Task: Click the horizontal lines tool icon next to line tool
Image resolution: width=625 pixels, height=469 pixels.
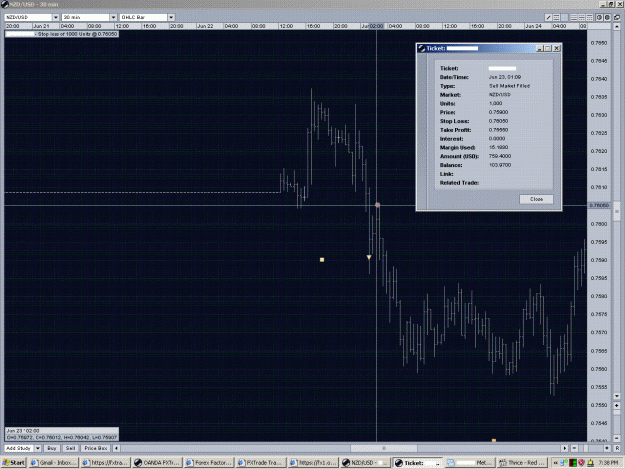Action: tap(556, 17)
